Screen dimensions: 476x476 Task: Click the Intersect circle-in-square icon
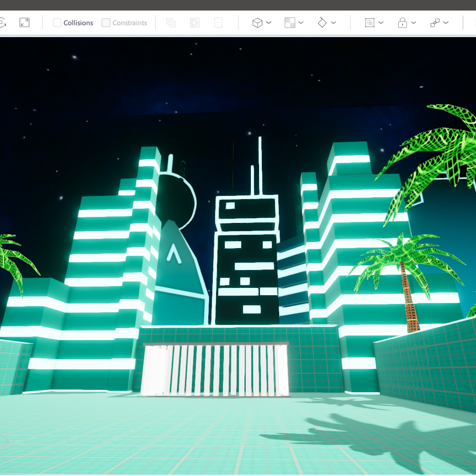click(x=195, y=22)
